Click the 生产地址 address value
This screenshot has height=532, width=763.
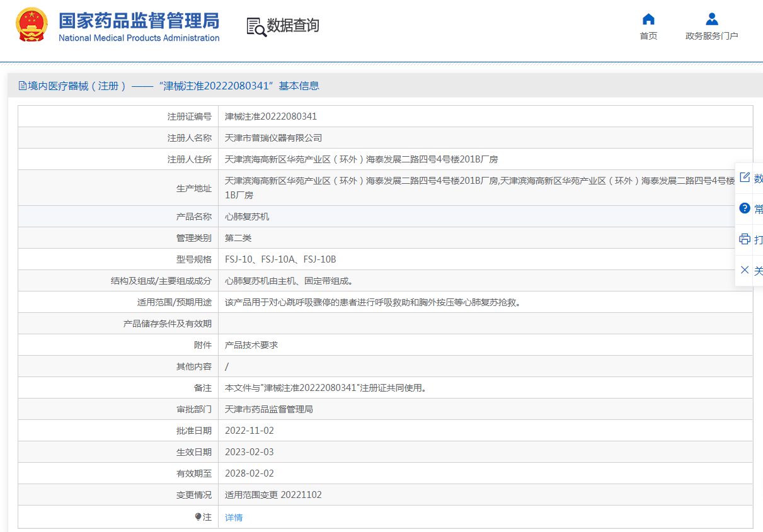(480, 188)
